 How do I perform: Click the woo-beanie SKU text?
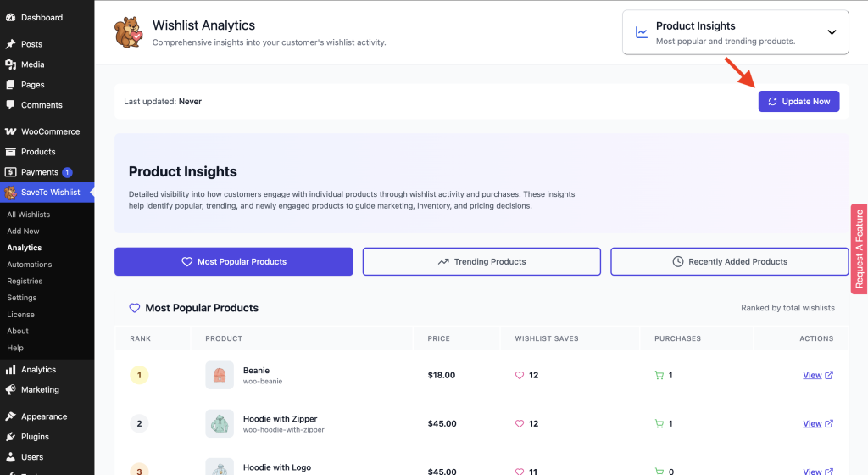pos(263,382)
